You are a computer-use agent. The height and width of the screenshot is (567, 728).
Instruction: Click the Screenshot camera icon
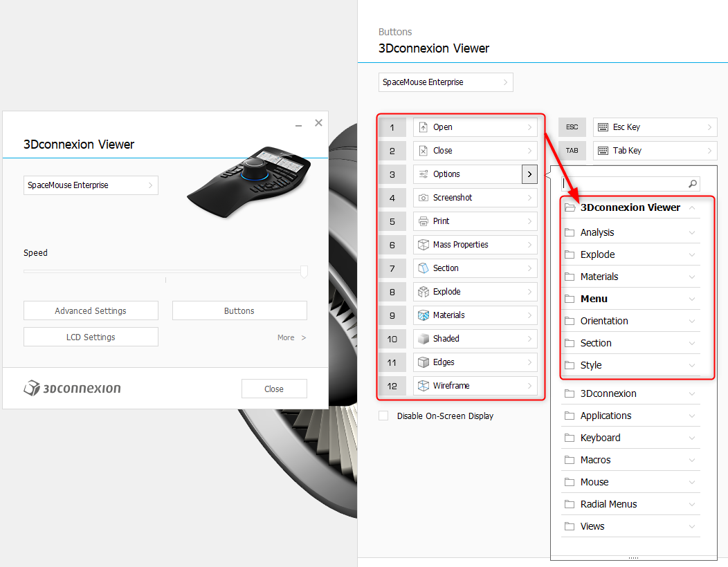[x=423, y=198]
